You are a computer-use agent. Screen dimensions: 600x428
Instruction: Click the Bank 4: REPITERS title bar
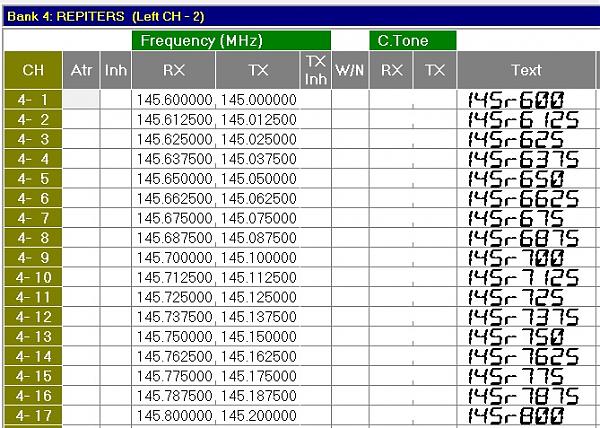tap(301, 16)
